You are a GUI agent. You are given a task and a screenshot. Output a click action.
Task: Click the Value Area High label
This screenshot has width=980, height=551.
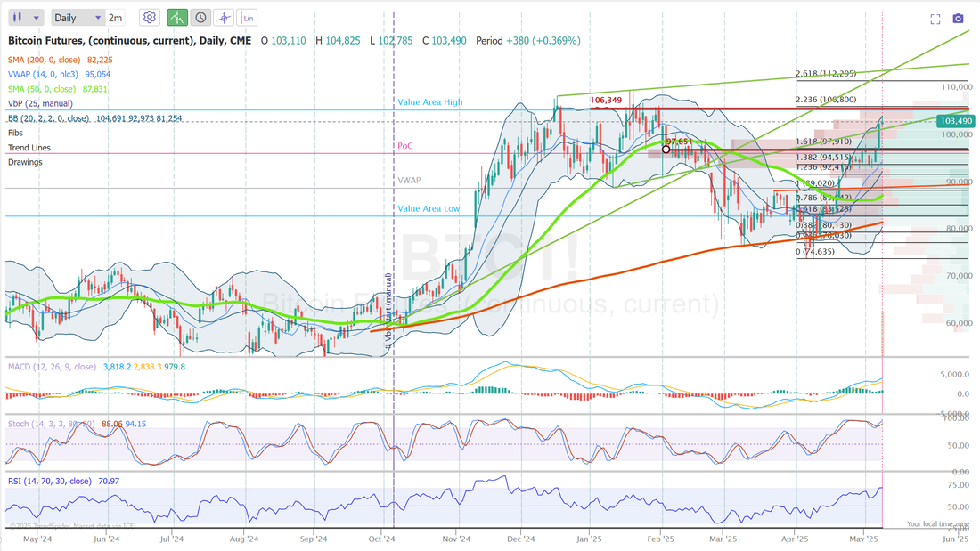pyautogui.click(x=429, y=102)
